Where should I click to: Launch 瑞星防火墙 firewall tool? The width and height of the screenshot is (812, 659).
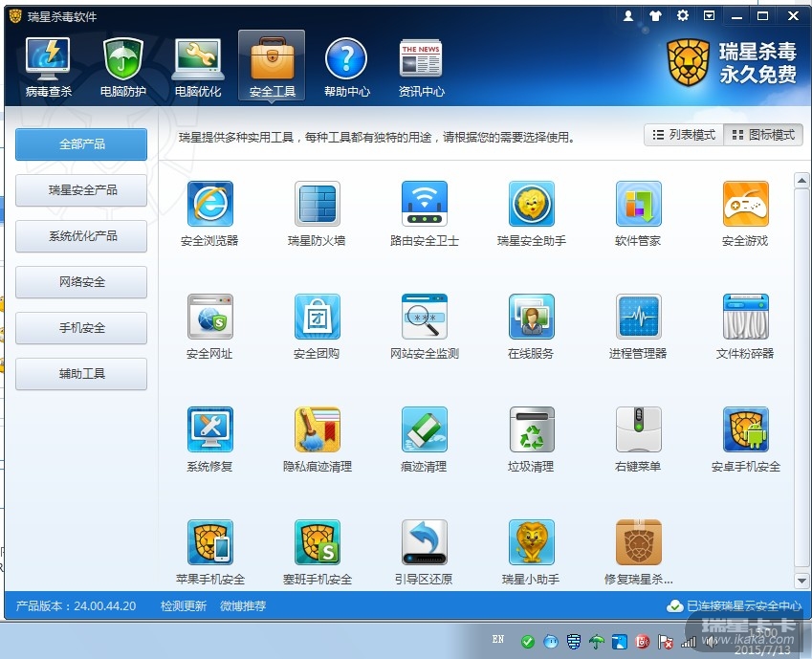[317, 204]
